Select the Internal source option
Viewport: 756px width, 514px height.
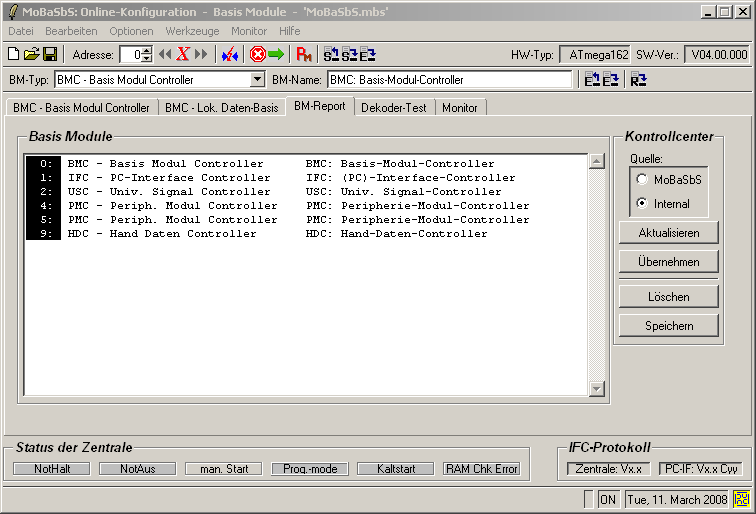pos(641,204)
